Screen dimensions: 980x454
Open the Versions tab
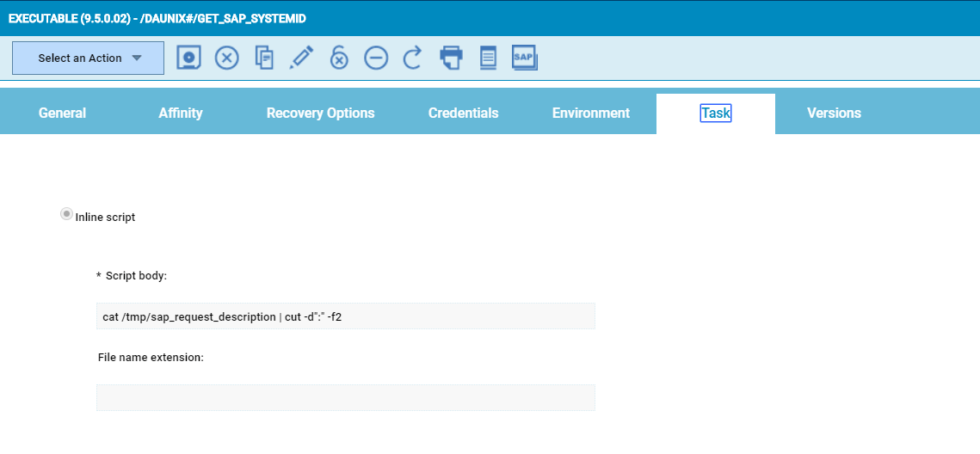pos(833,113)
